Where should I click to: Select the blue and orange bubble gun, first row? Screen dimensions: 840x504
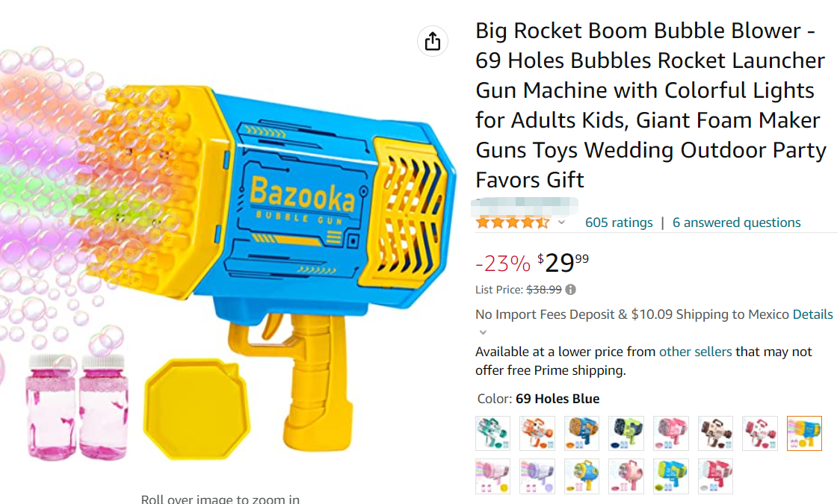581,433
